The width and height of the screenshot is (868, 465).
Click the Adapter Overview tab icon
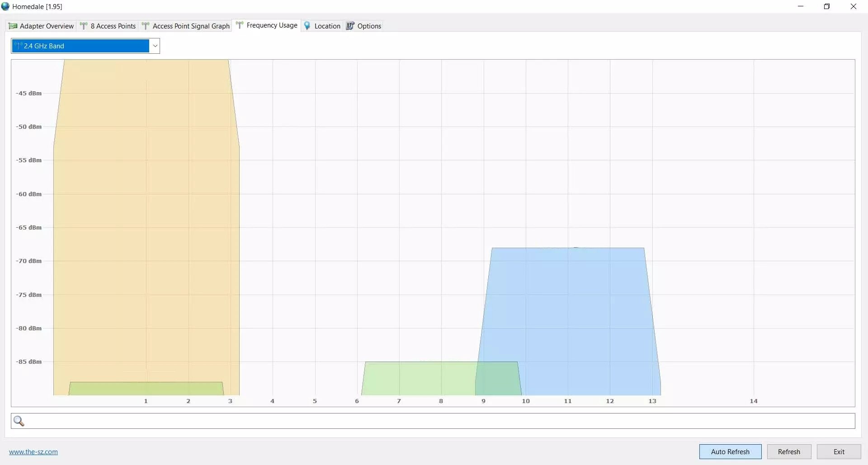click(x=13, y=26)
